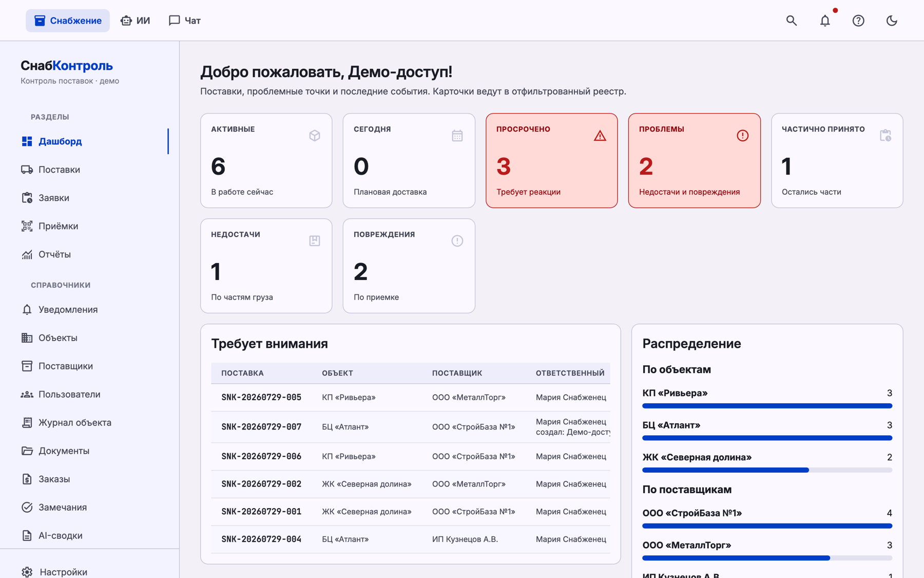Screen dimensions: 924x578
Task: Open Документы entry
Action: pos(89,451)
